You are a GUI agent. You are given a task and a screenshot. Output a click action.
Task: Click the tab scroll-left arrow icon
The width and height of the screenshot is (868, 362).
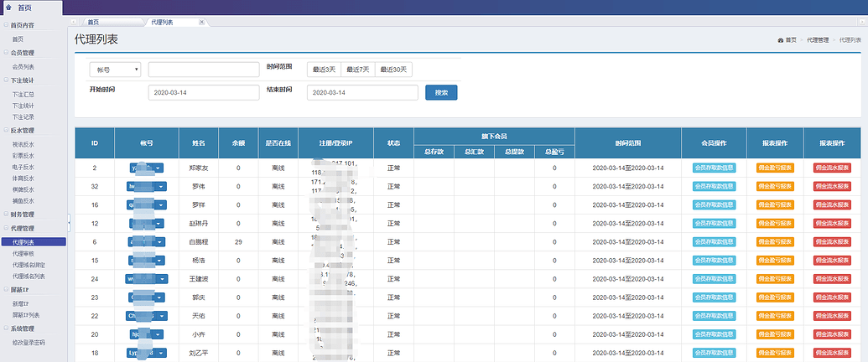(75, 22)
